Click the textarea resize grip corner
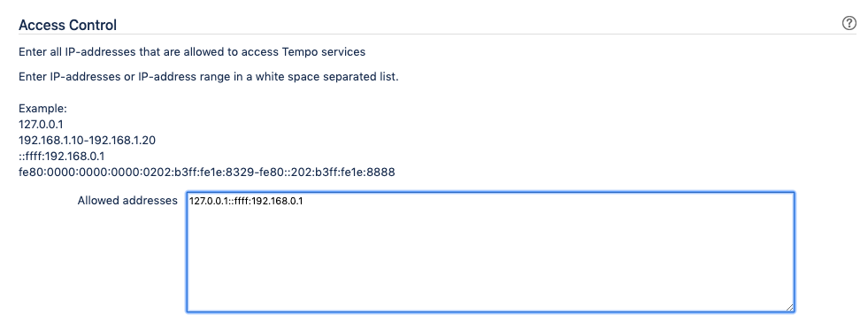The width and height of the screenshot is (868, 322). coord(789,307)
